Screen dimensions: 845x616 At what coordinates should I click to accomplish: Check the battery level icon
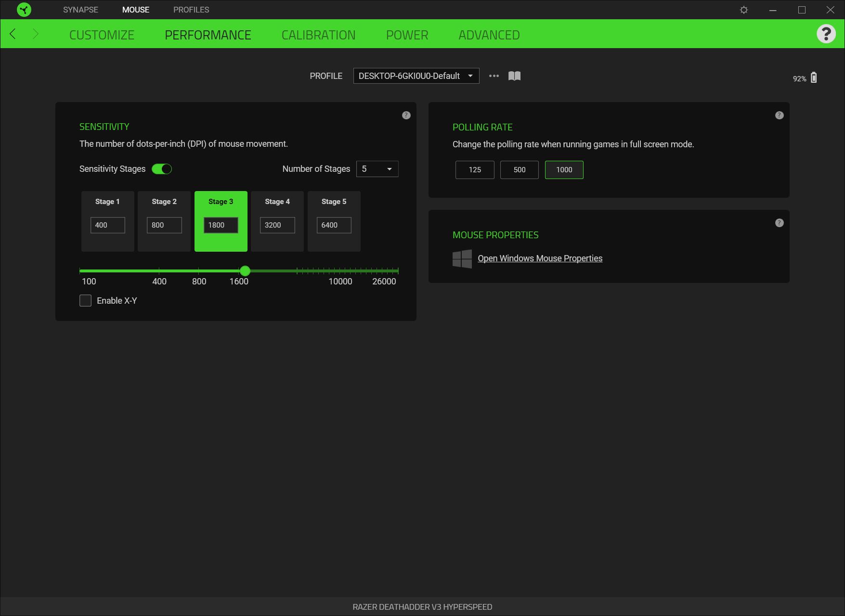point(814,77)
